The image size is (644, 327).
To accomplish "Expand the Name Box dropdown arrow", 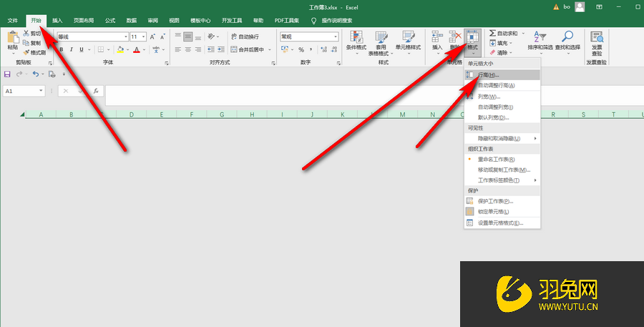I will 42,91.
